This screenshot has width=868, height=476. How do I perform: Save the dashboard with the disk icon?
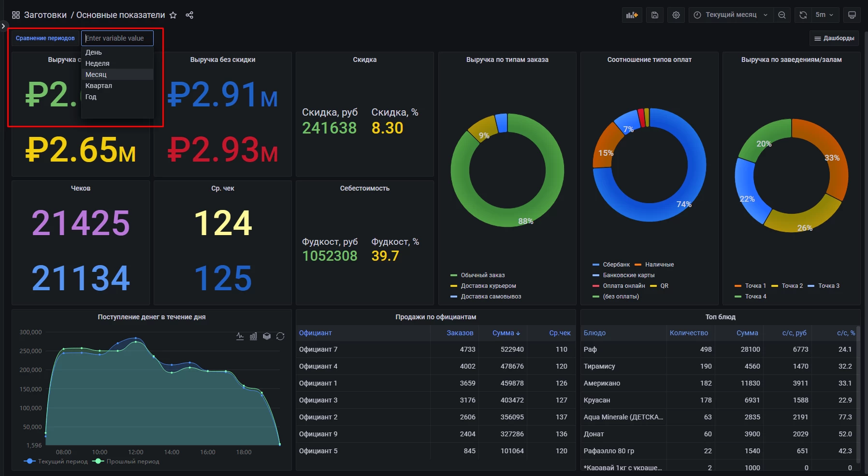[x=654, y=15]
